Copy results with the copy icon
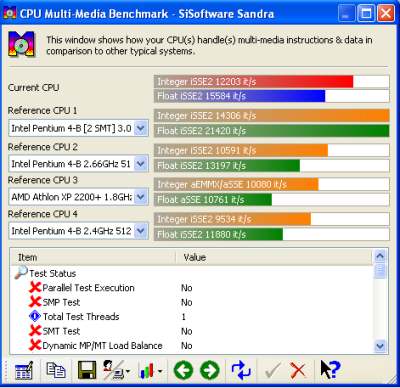 (56, 370)
